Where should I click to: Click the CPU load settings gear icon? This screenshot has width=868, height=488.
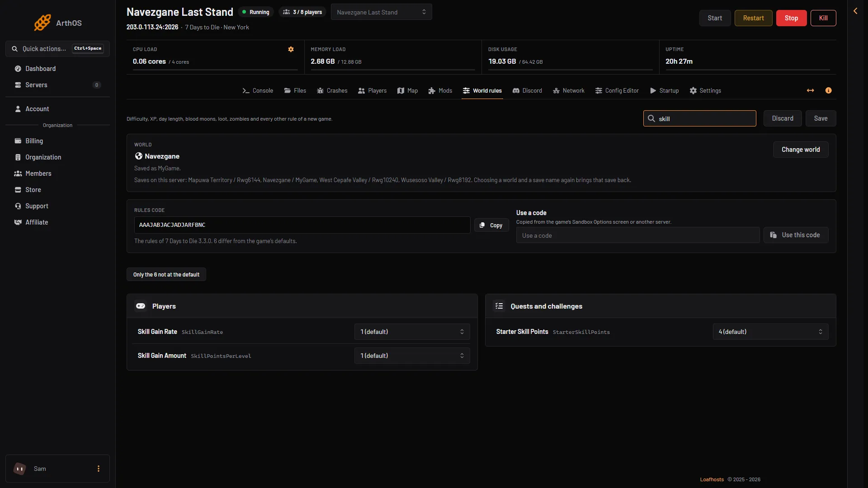291,49
